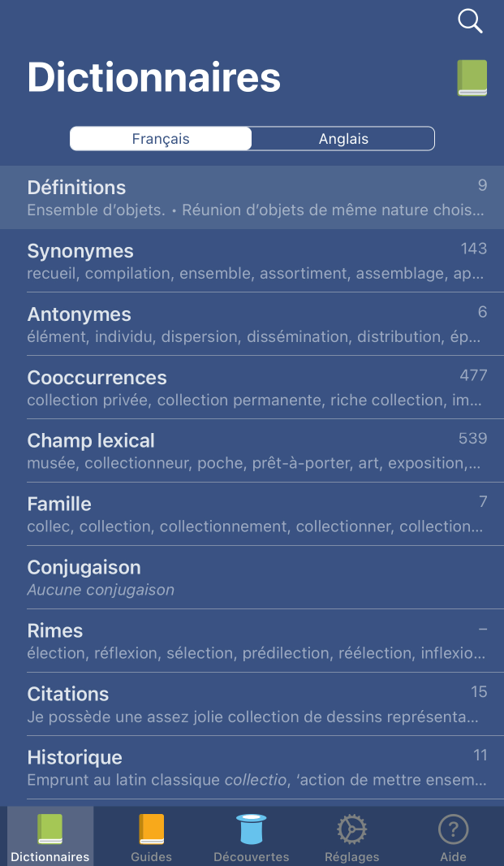This screenshot has height=866, width=504.
Task: Show Rimes for the word
Action: (252, 641)
